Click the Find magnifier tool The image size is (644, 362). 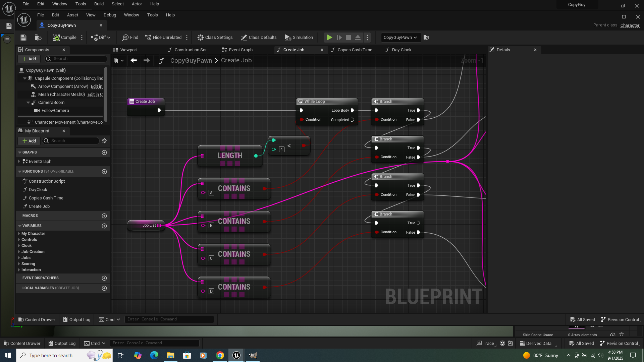coord(130,38)
